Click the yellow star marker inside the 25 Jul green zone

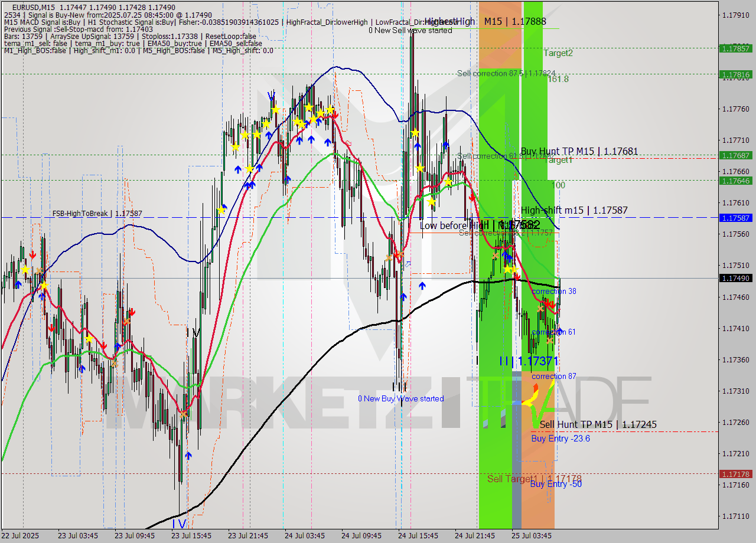pyautogui.click(x=508, y=269)
